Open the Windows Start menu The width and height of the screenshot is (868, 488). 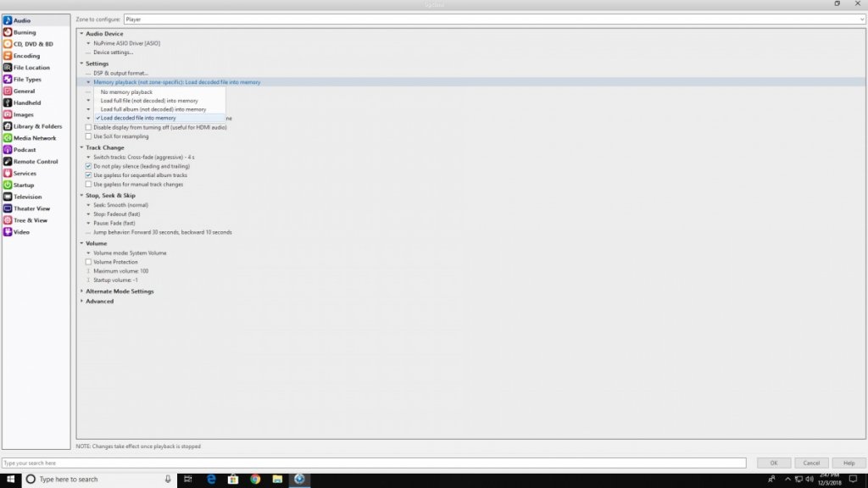tap(10, 480)
